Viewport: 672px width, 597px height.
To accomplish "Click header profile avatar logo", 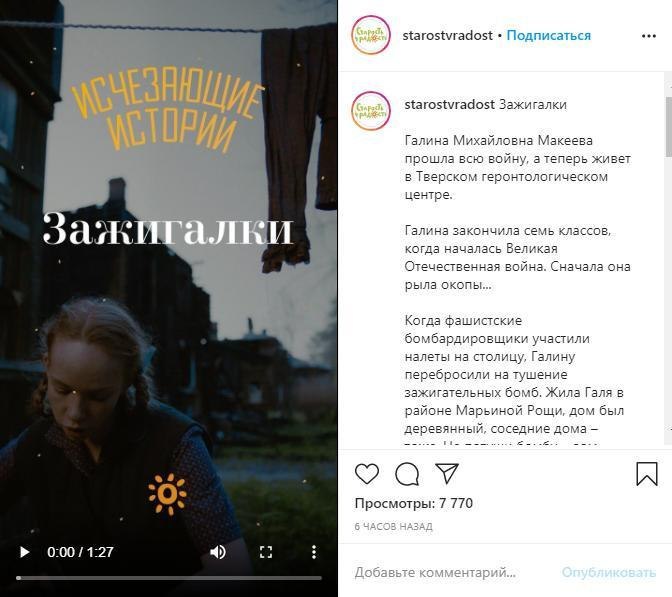I will [x=371, y=35].
